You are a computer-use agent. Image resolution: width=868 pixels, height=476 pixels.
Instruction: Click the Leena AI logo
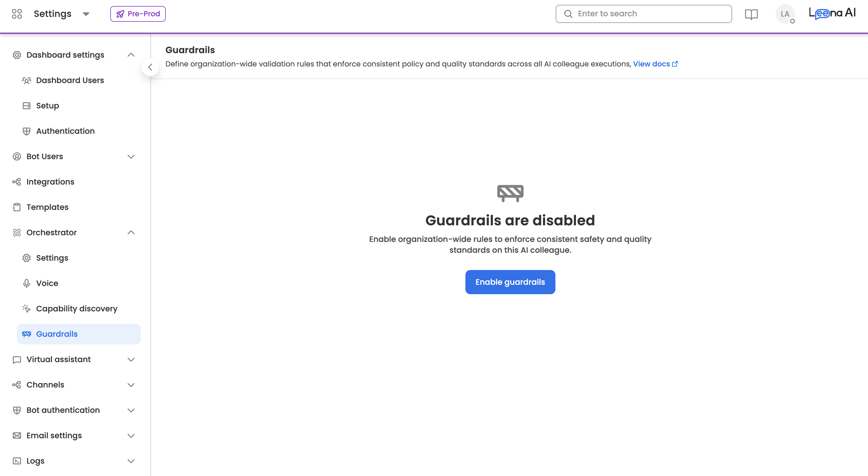pos(832,14)
